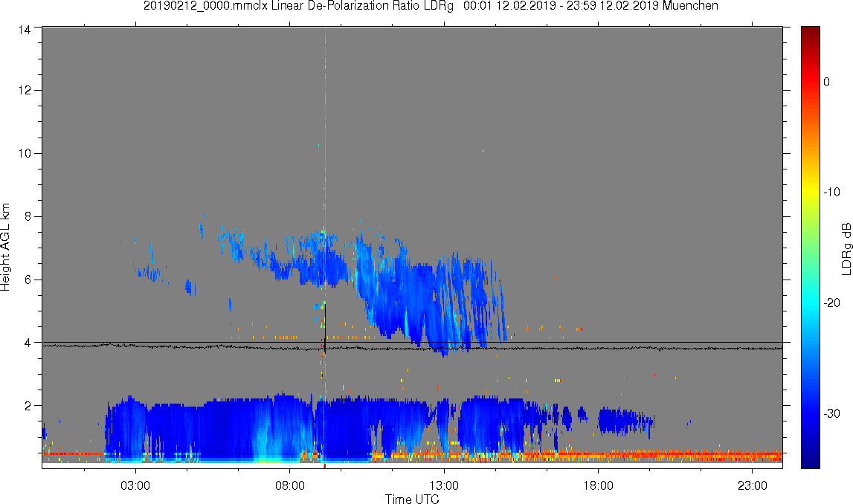The width and height of the screenshot is (853, 504).
Task: Click the '-10' colorbar tick label
Action: [831, 192]
